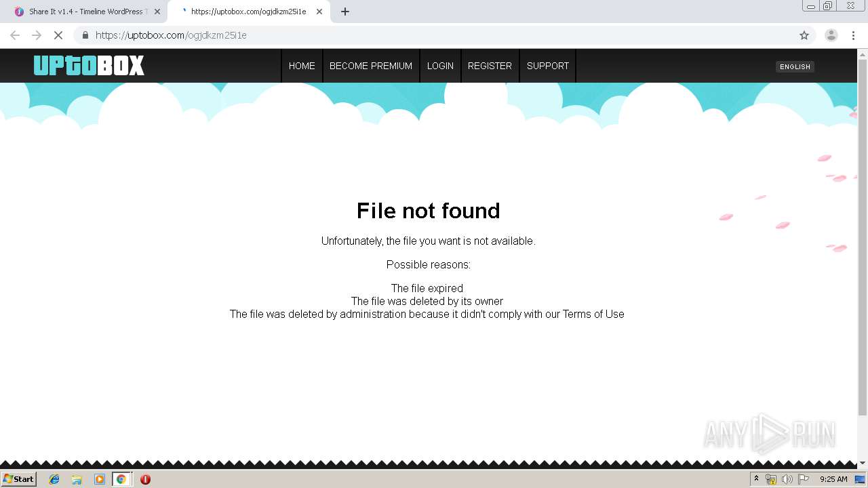Click the 'Possible reasons:' text
868x488 pixels.
[x=429, y=264]
